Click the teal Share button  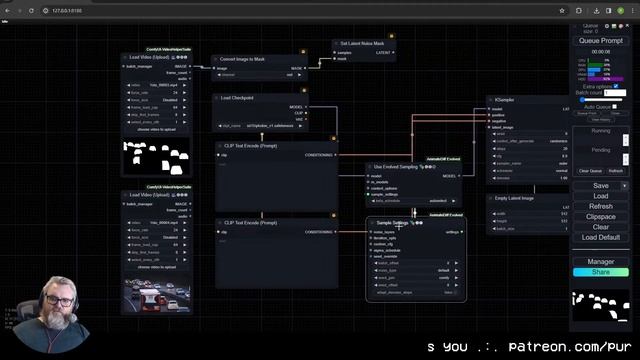(601, 272)
